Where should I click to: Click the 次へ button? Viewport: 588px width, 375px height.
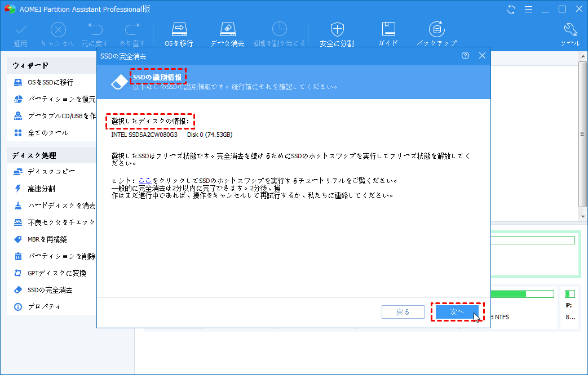click(x=457, y=312)
